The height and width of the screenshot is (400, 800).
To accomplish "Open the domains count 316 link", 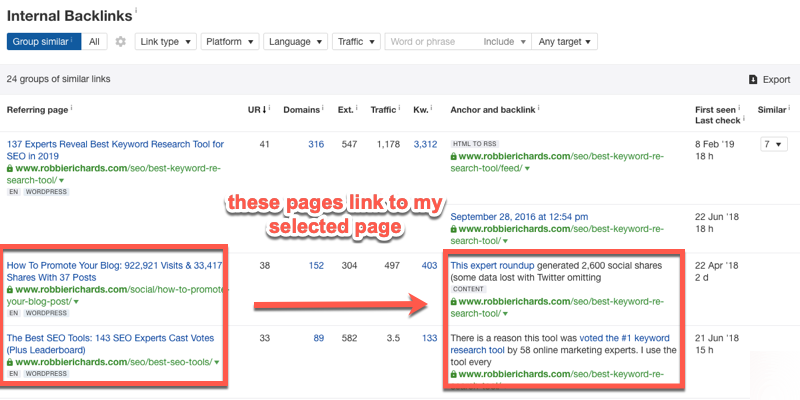I will 316,144.
